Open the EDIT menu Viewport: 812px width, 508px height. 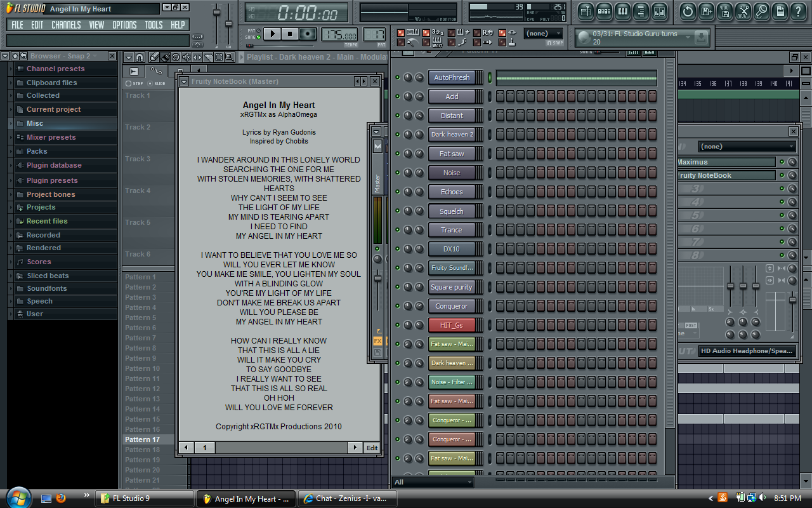[37, 25]
